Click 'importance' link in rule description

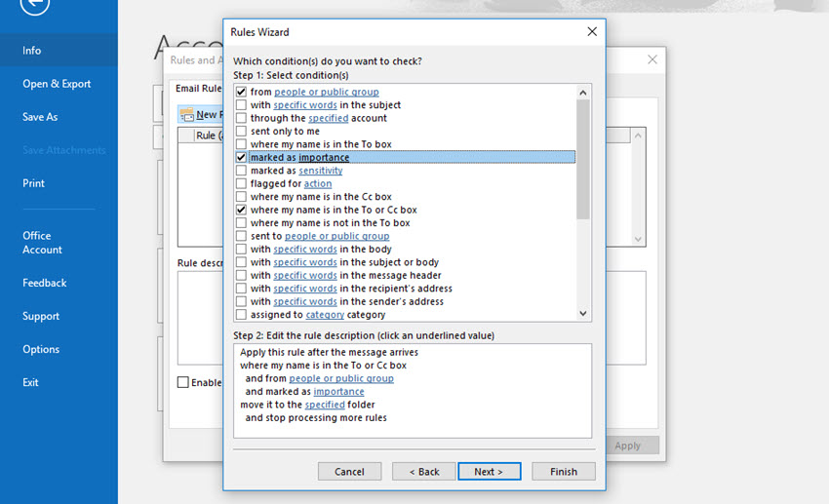click(x=338, y=392)
